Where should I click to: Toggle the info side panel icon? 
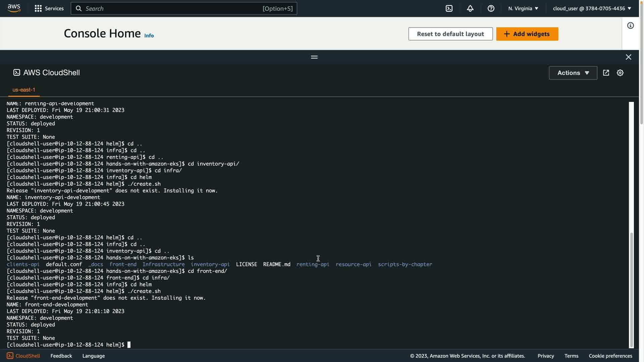tap(631, 25)
